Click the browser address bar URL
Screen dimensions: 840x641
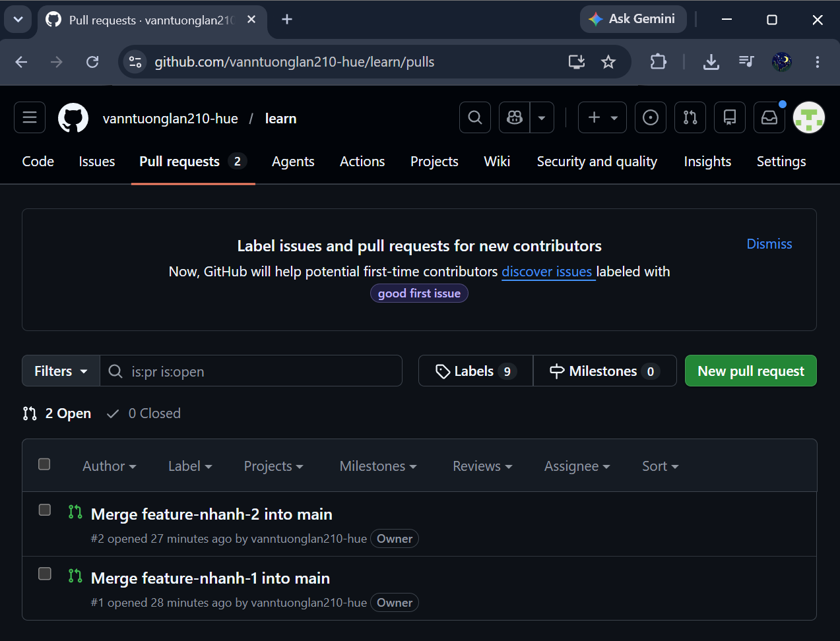294,62
